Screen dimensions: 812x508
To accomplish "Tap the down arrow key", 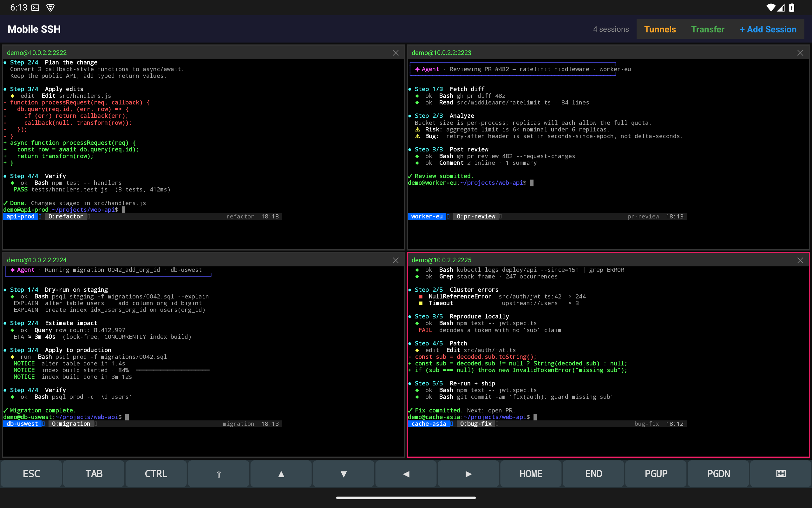I will [344, 474].
